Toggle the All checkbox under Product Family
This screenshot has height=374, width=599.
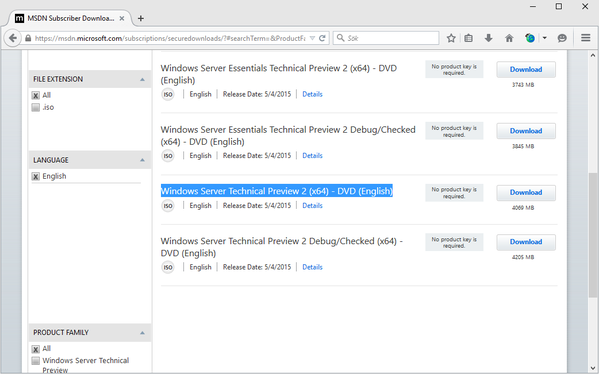[x=36, y=349]
